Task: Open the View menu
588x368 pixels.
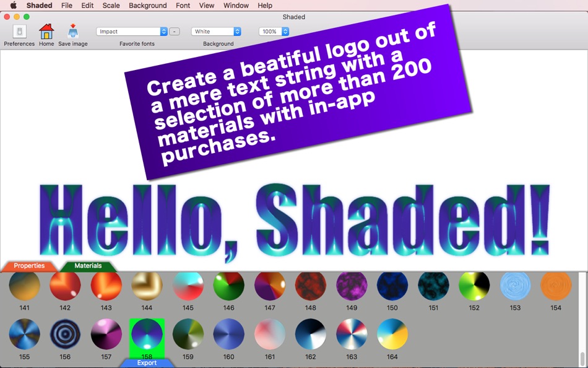Action: pos(207,5)
